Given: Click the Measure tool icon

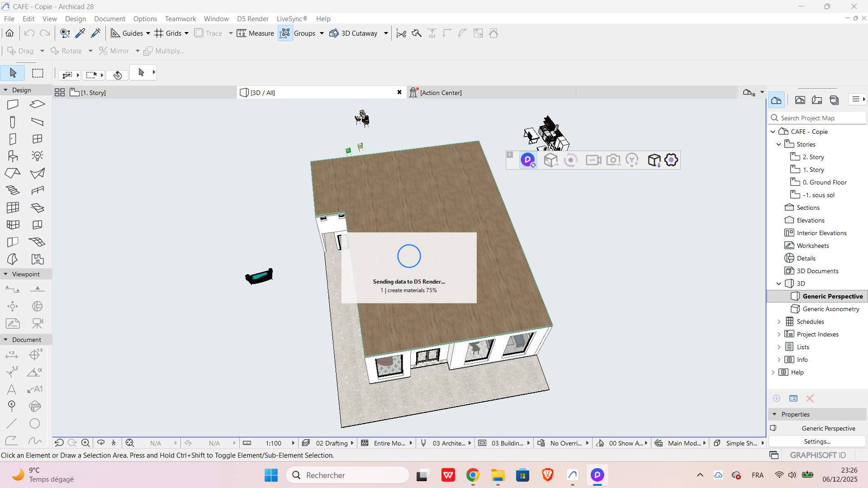Looking at the screenshot, I should [242, 33].
